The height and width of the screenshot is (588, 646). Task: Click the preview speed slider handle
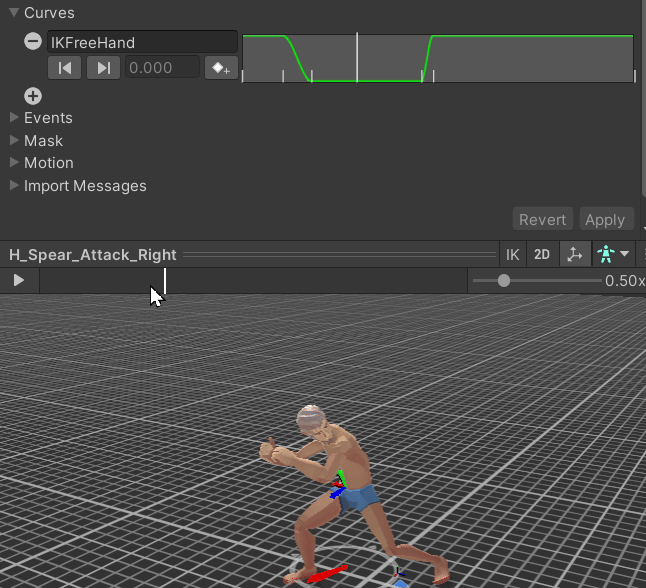pyautogui.click(x=503, y=281)
